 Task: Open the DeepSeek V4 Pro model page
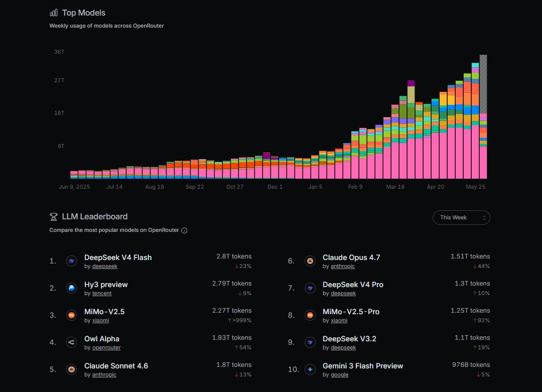pyautogui.click(x=353, y=285)
